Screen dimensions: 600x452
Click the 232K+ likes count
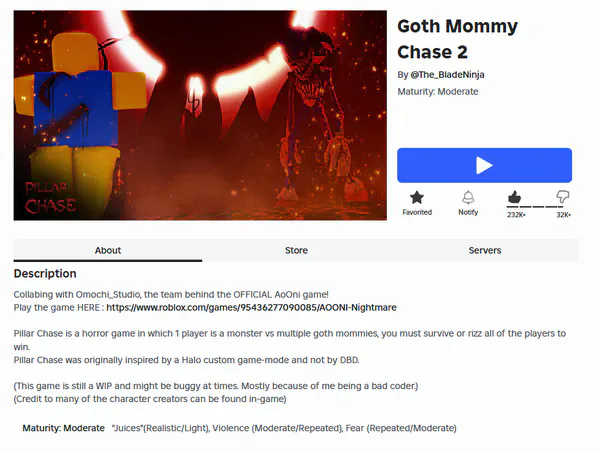[x=516, y=215]
